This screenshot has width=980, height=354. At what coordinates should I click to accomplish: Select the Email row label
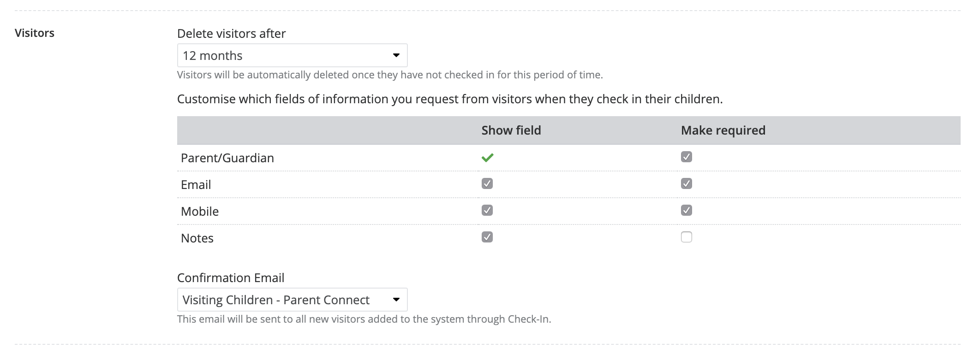[x=196, y=185]
